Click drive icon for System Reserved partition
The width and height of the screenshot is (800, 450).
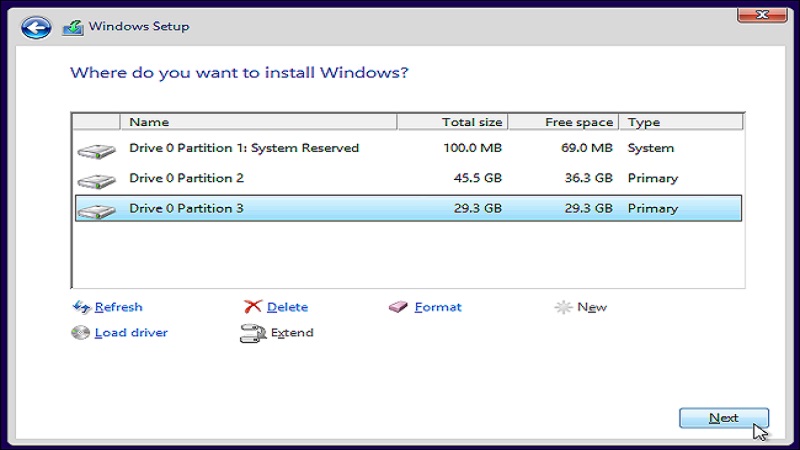pos(96,151)
